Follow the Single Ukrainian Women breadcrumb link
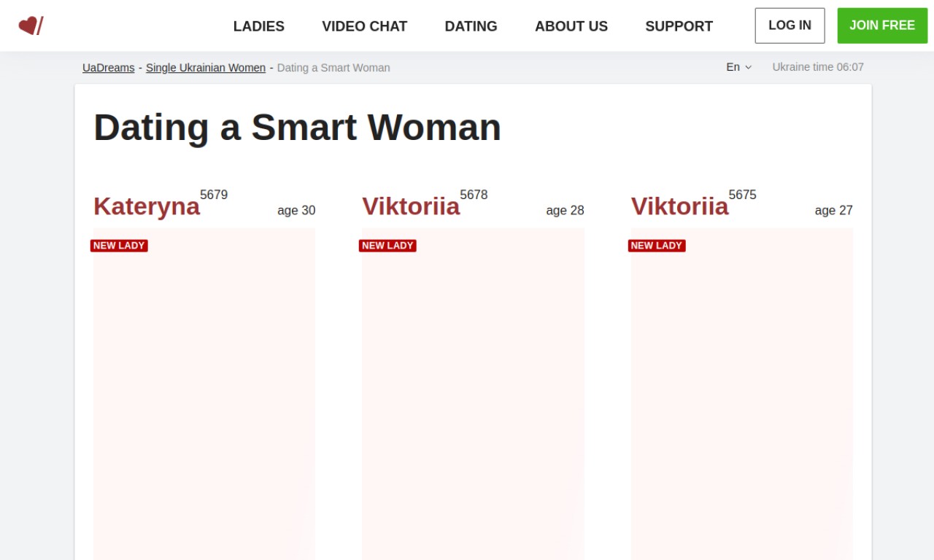 click(206, 68)
